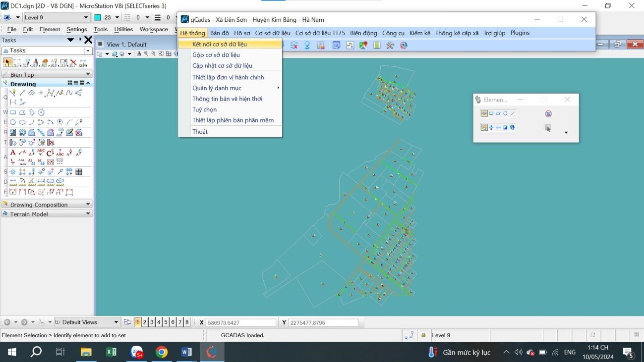Click Tuỳ chọn menu entry
Image resolution: width=644 pixels, height=362 pixels.
(204, 109)
